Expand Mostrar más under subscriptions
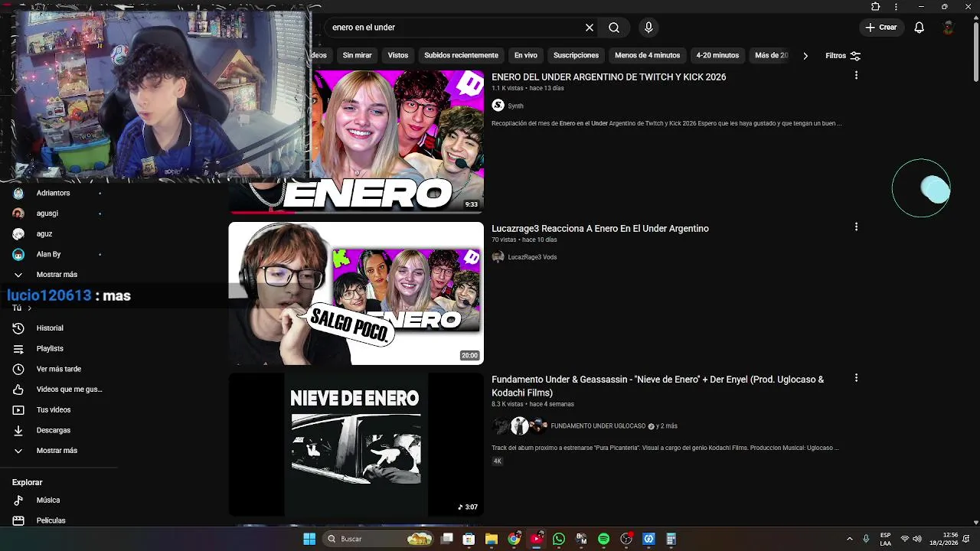The width and height of the screenshot is (980, 551). click(58, 275)
